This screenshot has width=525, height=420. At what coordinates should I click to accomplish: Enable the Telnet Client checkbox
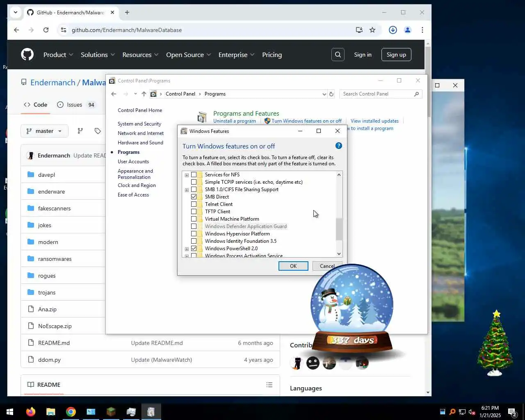(x=194, y=204)
